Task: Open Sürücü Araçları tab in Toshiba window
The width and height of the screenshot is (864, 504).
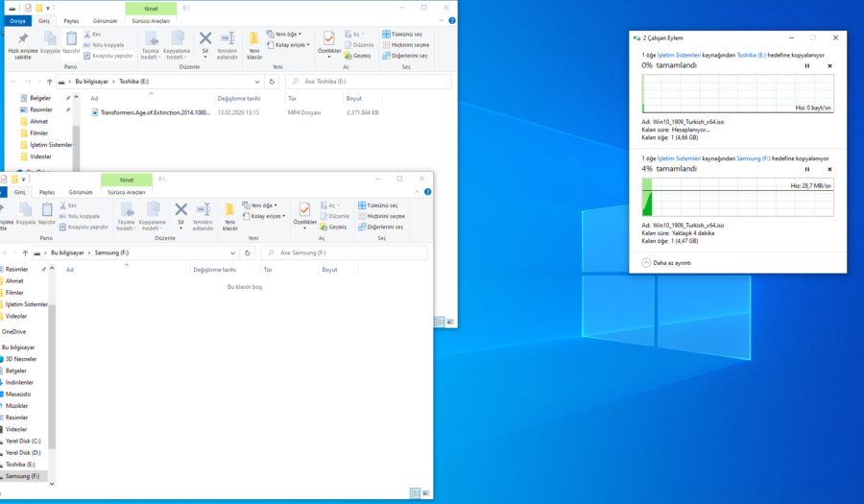Action: point(151,21)
